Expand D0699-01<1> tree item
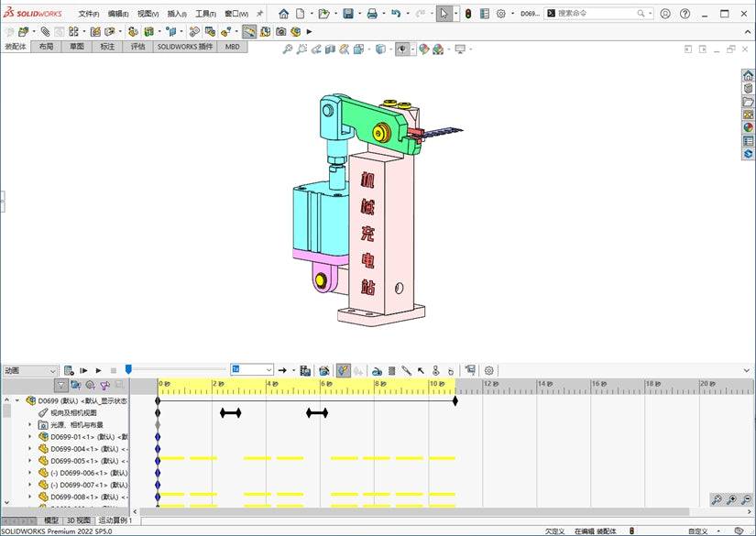The height and width of the screenshot is (536, 756). (x=30, y=437)
